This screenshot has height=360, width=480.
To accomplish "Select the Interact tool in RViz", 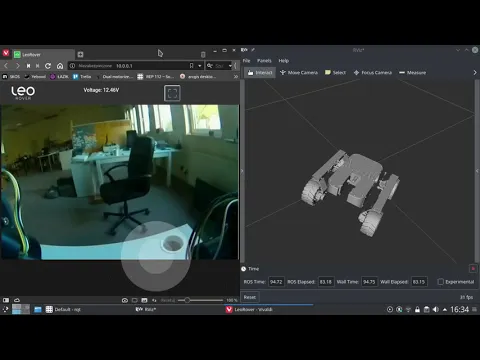I will tap(260, 72).
